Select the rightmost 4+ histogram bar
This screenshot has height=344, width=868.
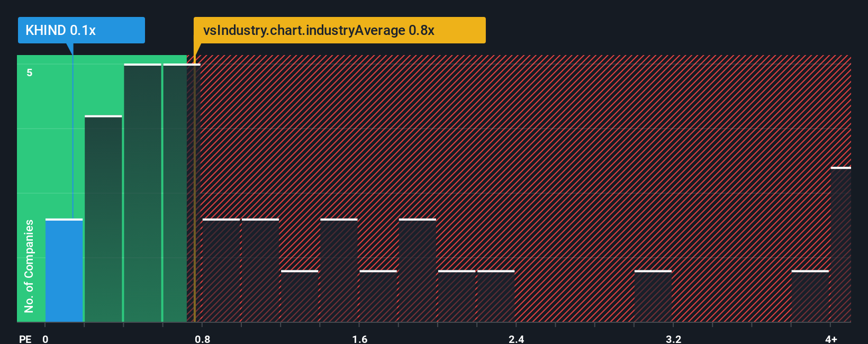pyautogui.click(x=841, y=245)
